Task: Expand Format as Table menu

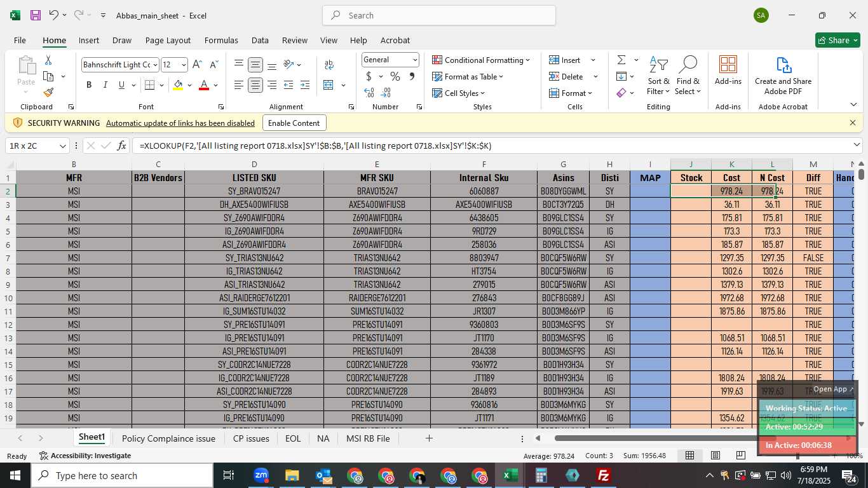Action: [x=468, y=76]
